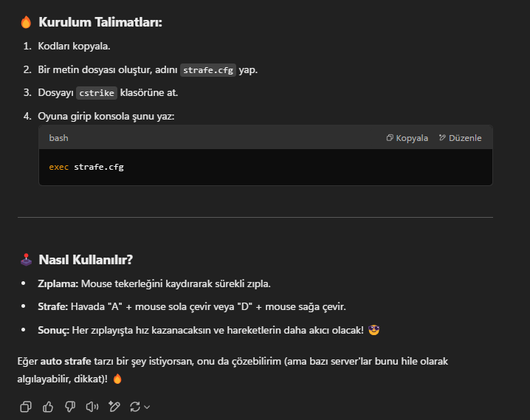Expand the chevron next to the regenerate icon

(x=147, y=407)
